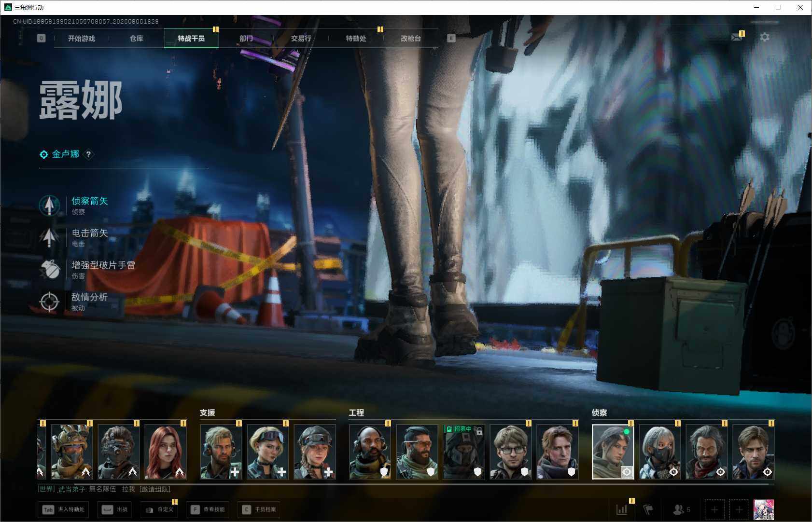The image size is (812, 522).
Task: Switch to the 特勤处 tab
Action: (x=356, y=38)
